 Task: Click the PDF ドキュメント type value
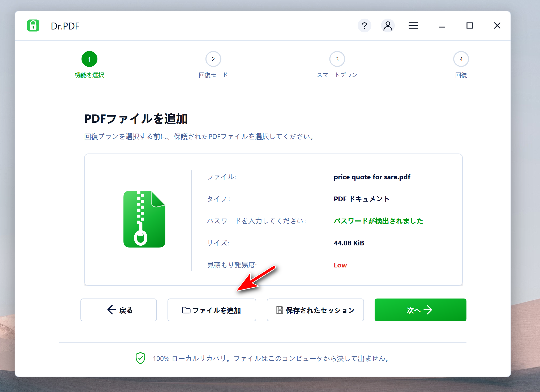click(x=361, y=199)
